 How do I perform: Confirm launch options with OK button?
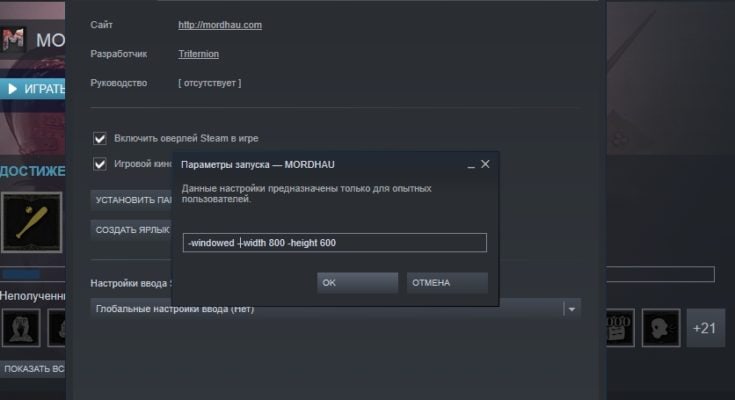[x=357, y=283]
